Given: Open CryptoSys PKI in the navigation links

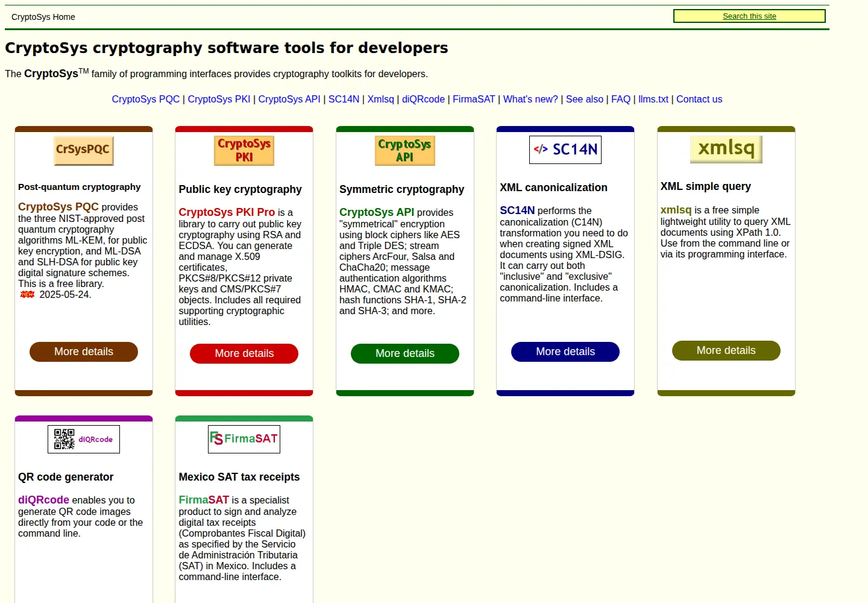Looking at the screenshot, I should coord(219,99).
